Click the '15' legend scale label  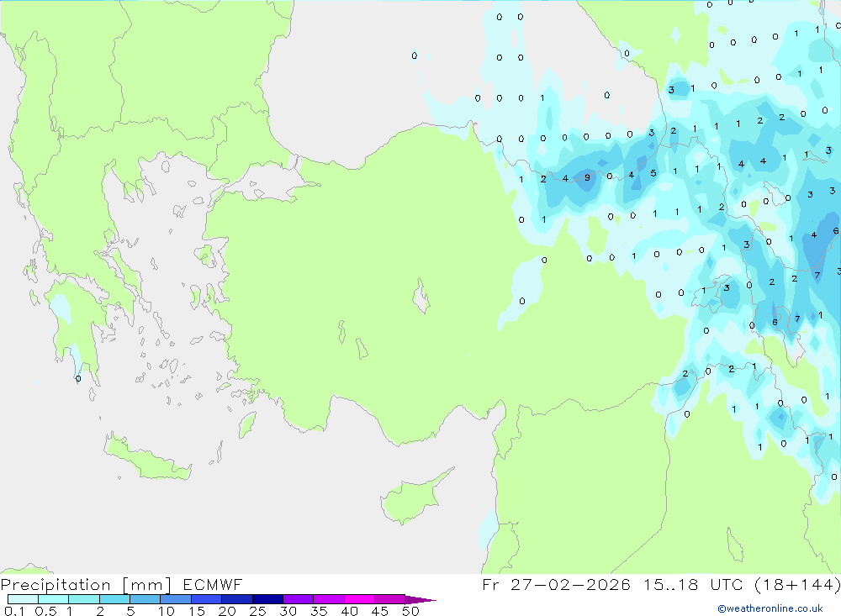197,611
